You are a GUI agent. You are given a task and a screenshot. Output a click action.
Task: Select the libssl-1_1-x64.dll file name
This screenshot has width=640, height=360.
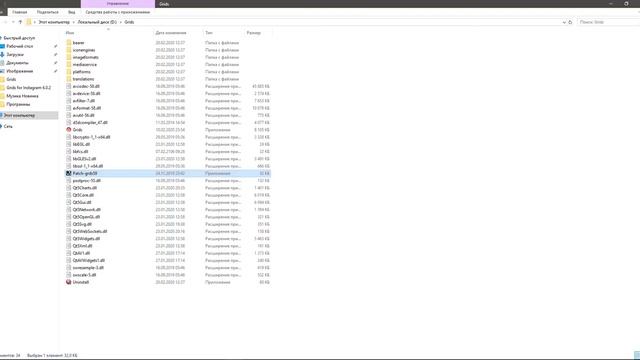[x=88, y=166]
